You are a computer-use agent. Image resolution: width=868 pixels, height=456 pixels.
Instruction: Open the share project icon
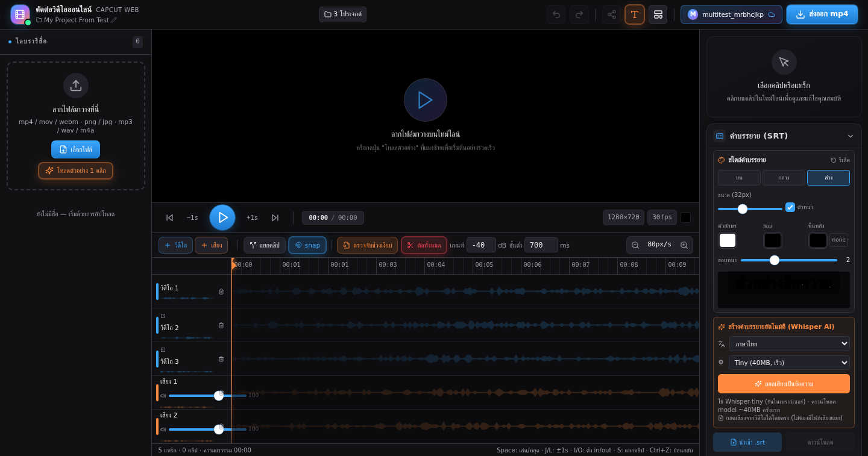[611, 14]
